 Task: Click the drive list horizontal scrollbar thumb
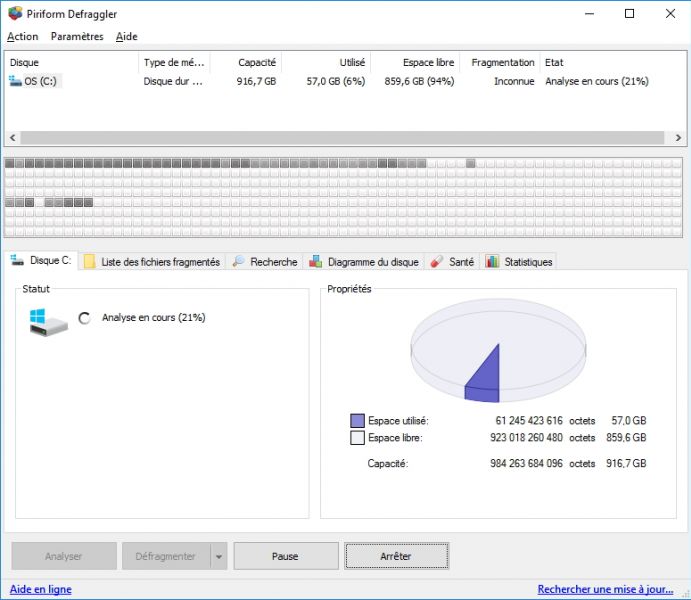pos(342,138)
